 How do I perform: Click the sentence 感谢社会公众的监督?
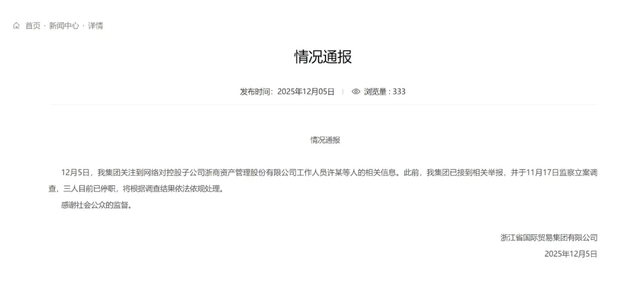point(95,205)
